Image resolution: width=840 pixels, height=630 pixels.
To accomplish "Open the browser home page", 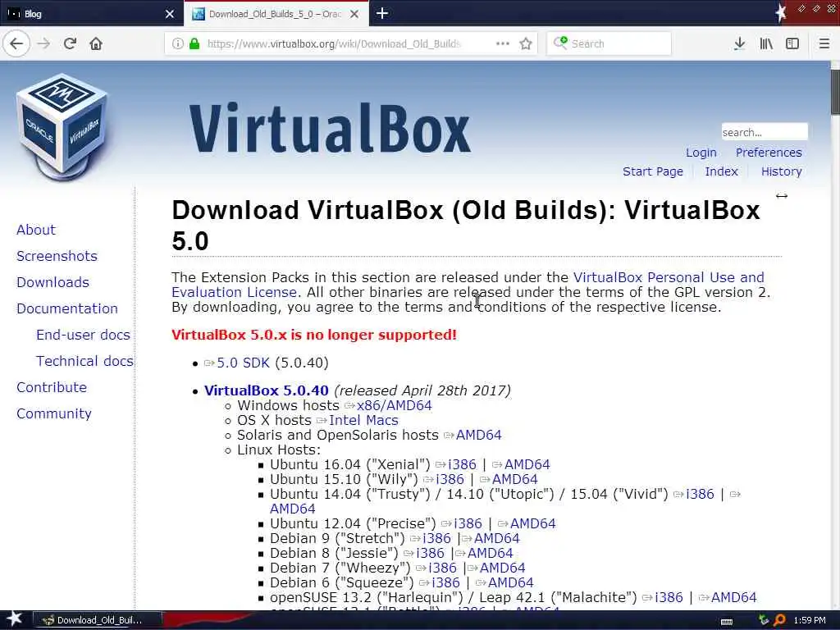I will [x=96, y=43].
